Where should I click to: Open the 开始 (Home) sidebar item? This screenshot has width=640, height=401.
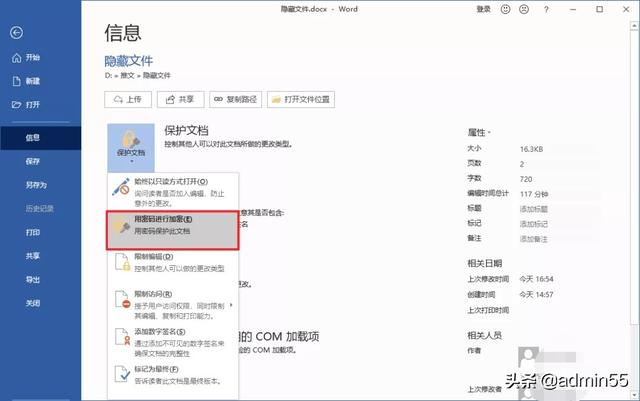coord(27,58)
